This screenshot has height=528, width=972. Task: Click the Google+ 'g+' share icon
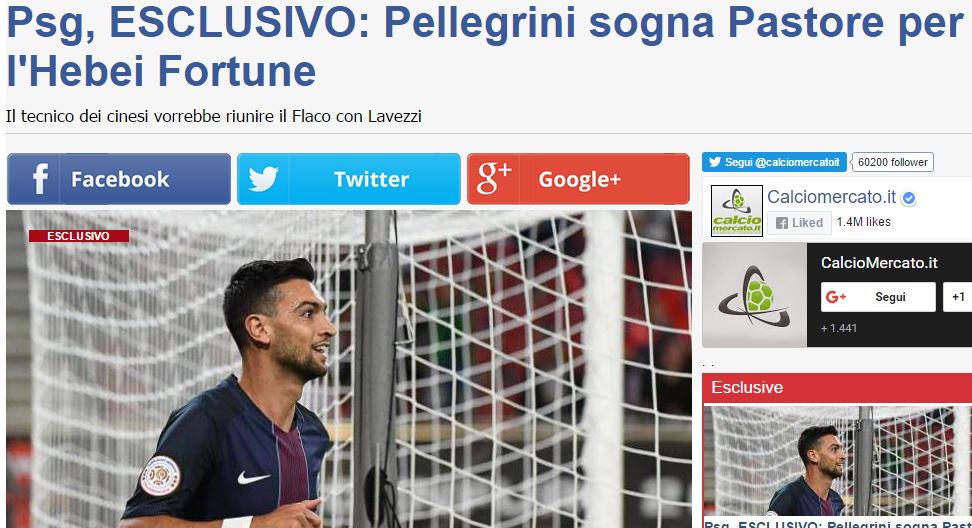tap(494, 178)
